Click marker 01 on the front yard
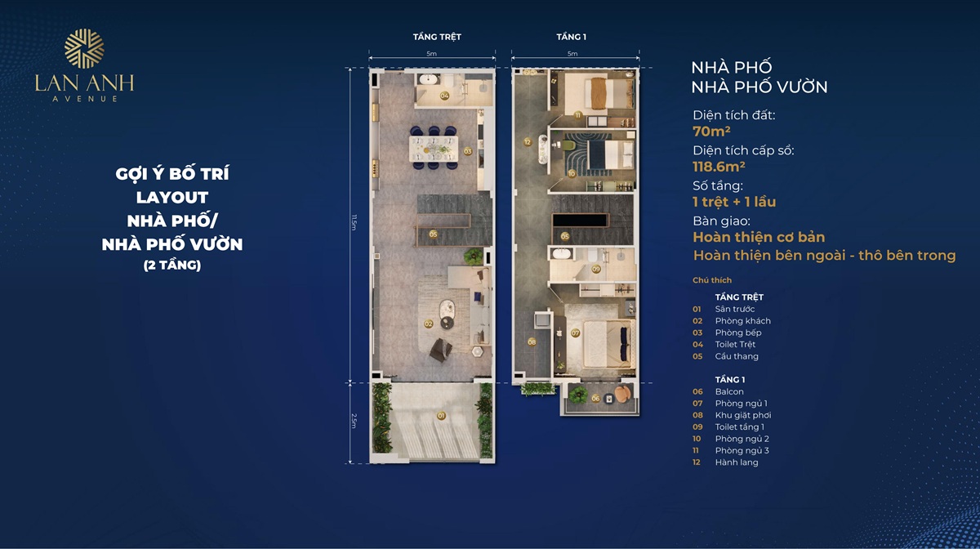 [442, 416]
